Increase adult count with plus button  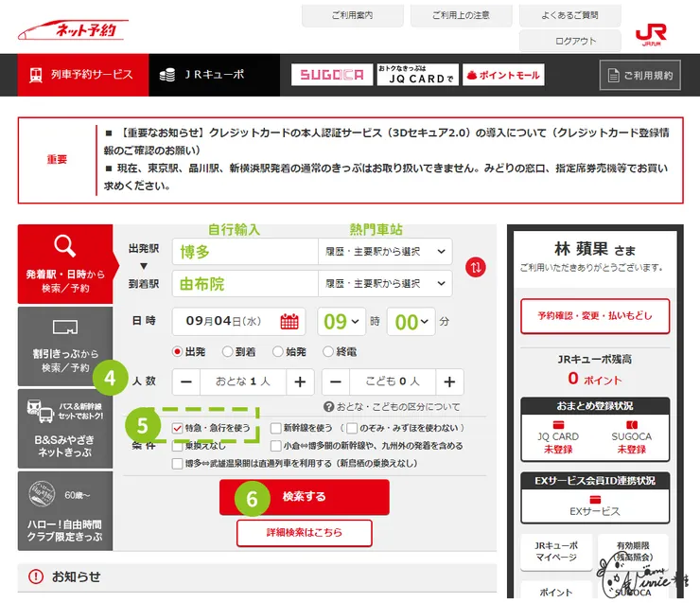click(x=300, y=381)
